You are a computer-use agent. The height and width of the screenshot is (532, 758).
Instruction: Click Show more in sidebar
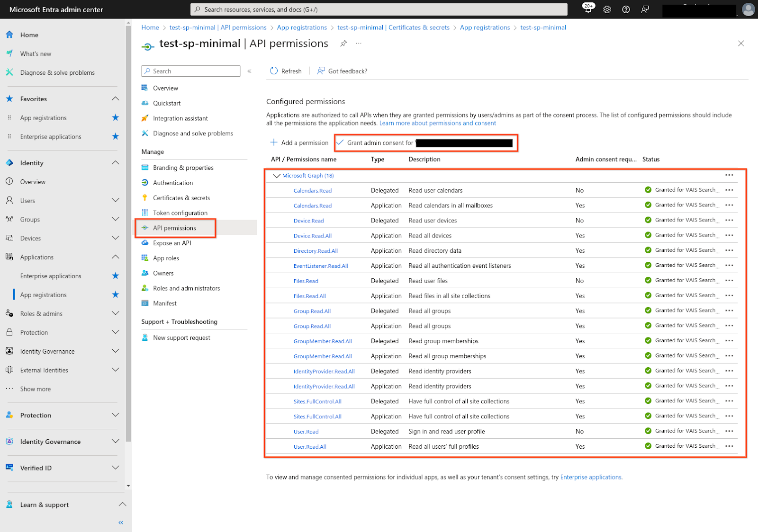[36, 389]
